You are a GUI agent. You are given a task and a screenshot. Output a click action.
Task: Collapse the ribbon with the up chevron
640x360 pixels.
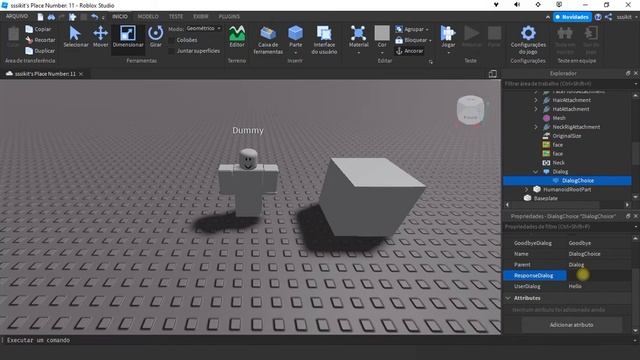548,17
